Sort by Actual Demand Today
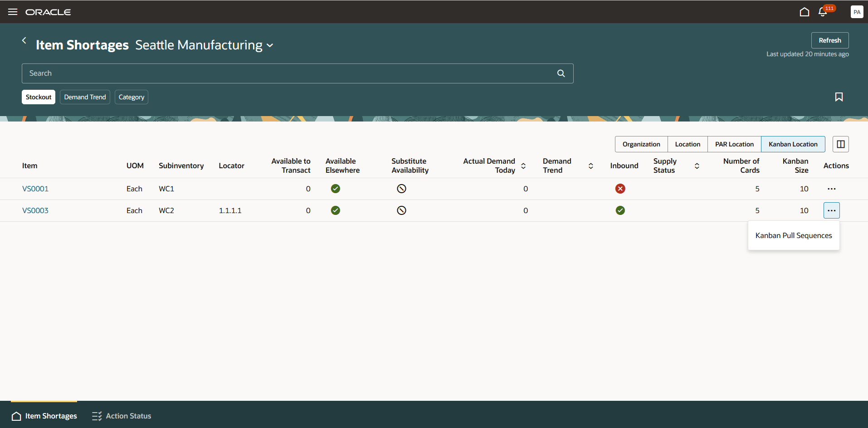The height and width of the screenshot is (428, 868). point(523,165)
